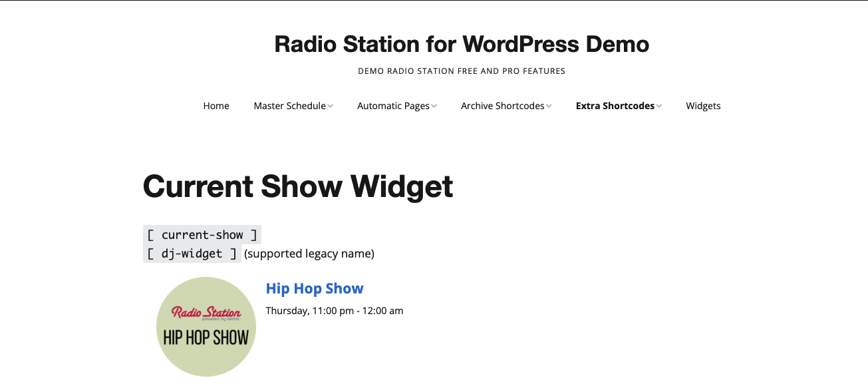Click the current-show shortcode text
The width and height of the screenshot is (868, 384).
coord(201,234)
